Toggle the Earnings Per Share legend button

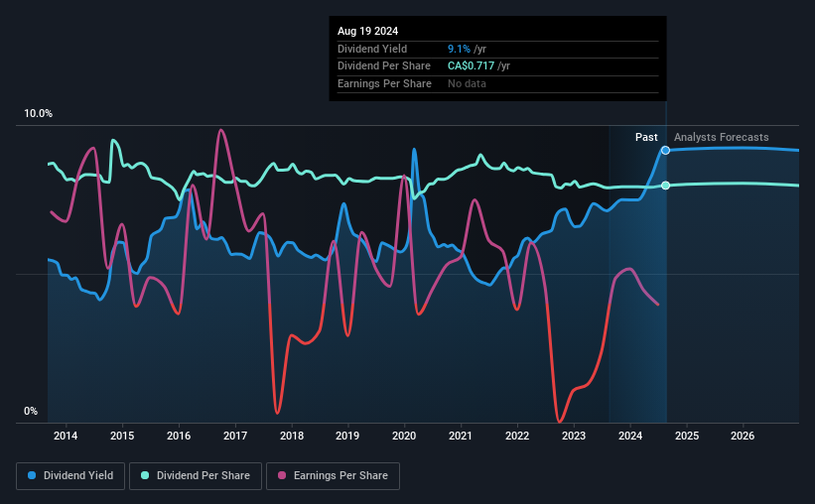(333, 476)
